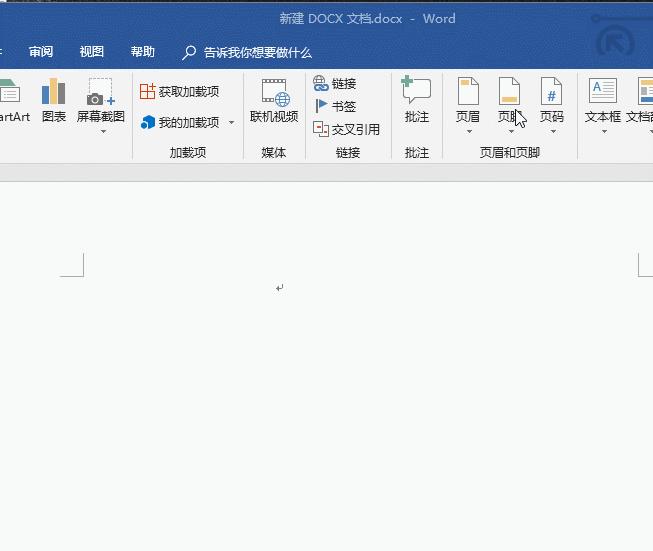The width and height of the screenshot is (653, 551).
Task: Insert 交叉引用 cross-reference
Action: coord(346,129)
